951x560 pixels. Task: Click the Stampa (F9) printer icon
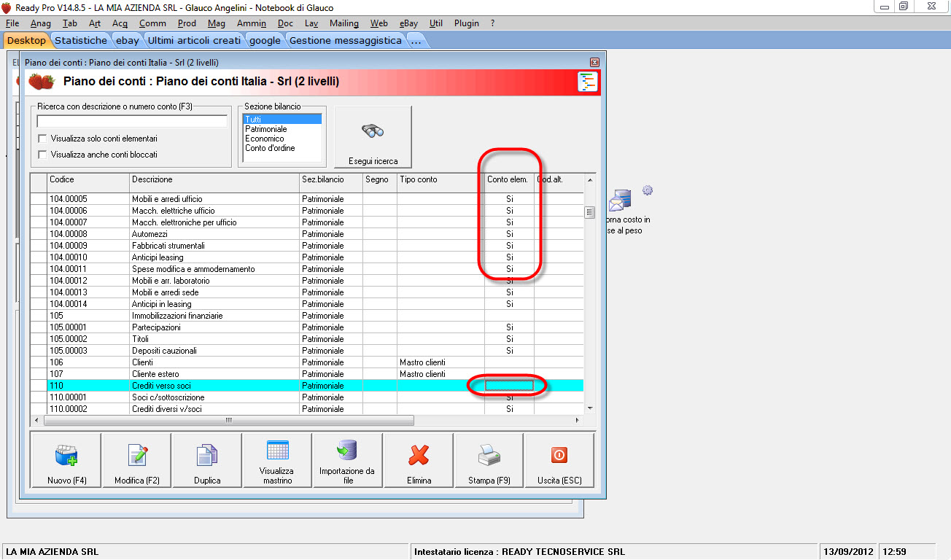[489, 455]
